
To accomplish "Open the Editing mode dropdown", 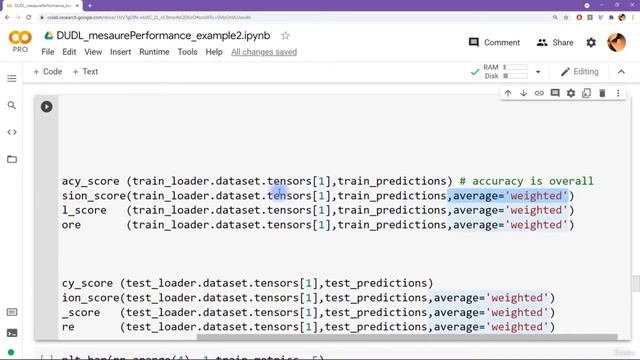I will 580,72.
